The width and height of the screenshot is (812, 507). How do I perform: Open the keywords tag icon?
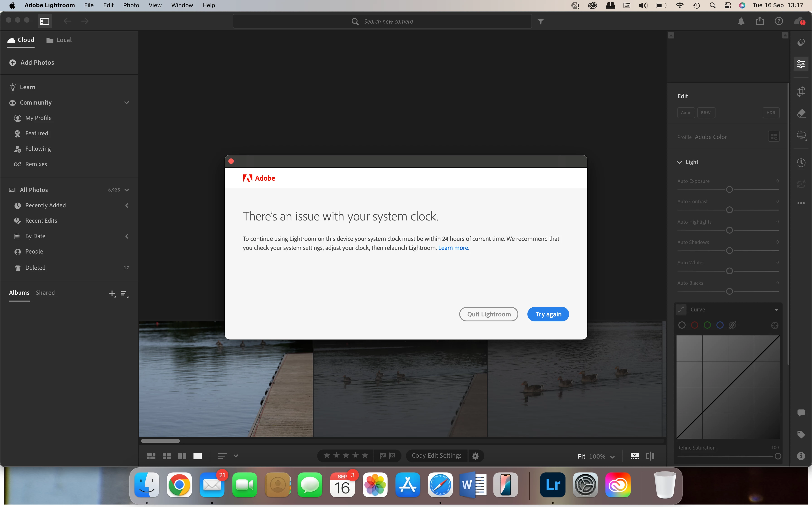[801, 435]
